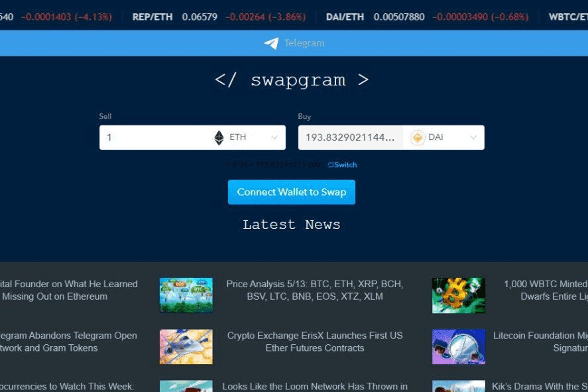Click the EOS news thumbnail
Image resolution: width=588 pixels, height=392 pixels.
(x=186, y=295)
